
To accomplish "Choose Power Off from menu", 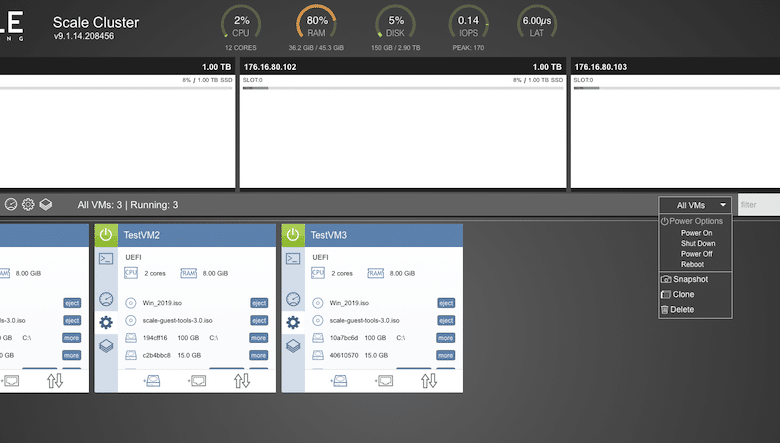I will point(696,254).
